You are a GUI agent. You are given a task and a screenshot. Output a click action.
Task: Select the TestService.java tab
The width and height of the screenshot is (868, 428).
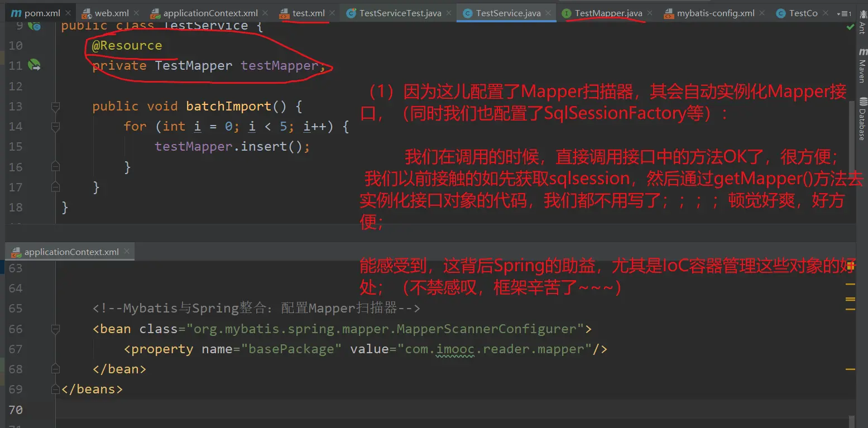click(506, 13)
